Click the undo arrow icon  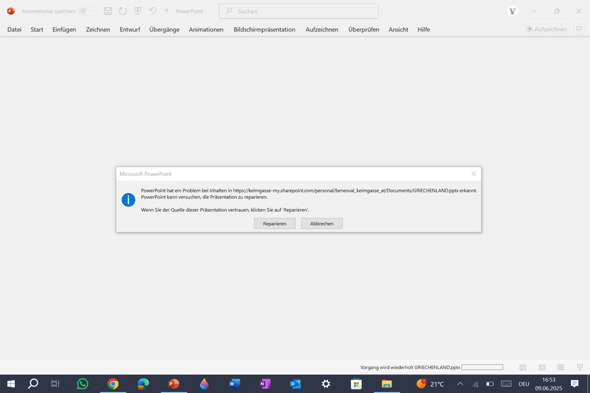(x=153, y=11)
